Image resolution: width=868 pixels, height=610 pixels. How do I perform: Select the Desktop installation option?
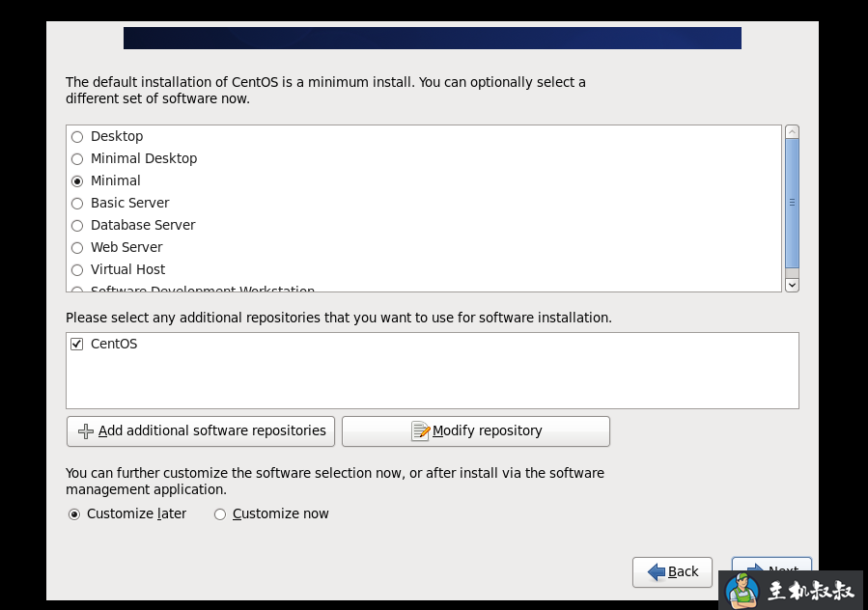(77, 137)
